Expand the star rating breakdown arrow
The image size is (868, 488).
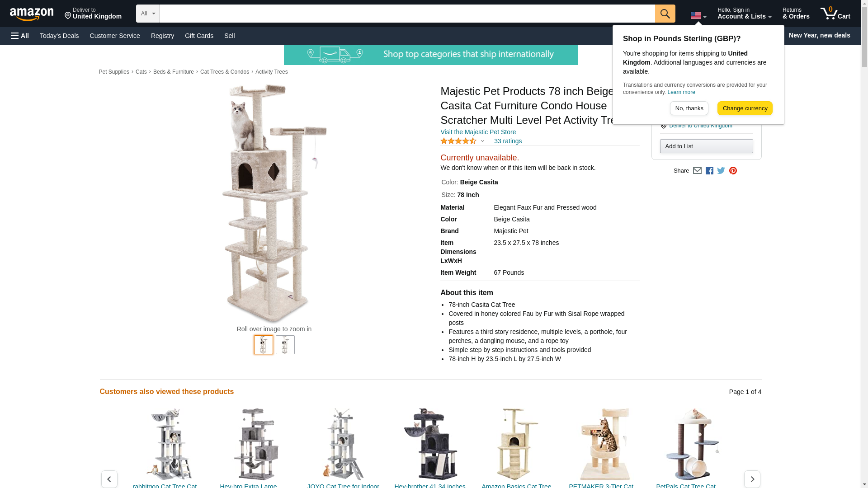click(482, 141)
